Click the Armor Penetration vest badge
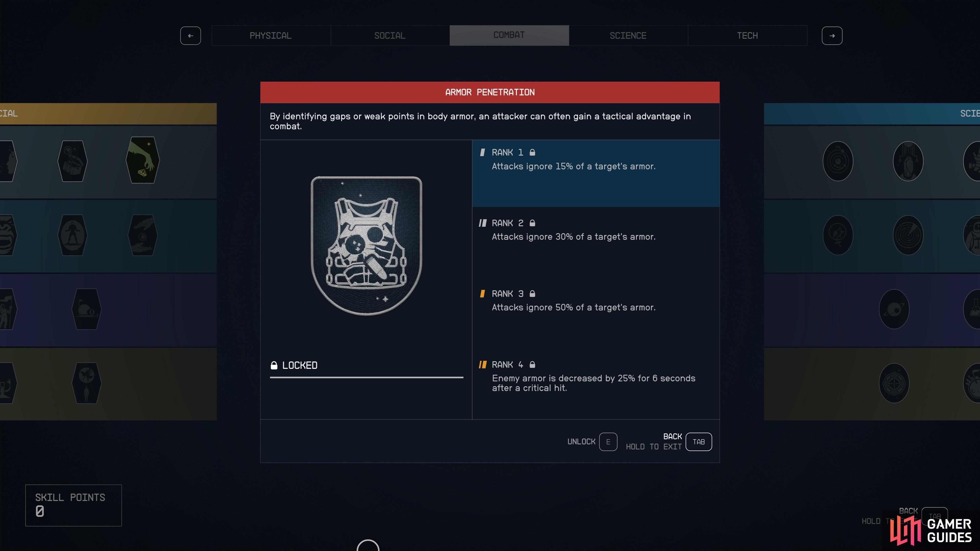The width and height of the screenshot is (980, 551). (366, 246)
